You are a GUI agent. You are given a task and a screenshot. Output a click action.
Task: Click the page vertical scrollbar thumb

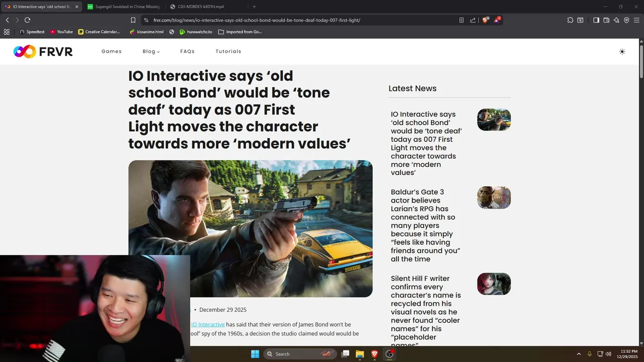(641, 62)
